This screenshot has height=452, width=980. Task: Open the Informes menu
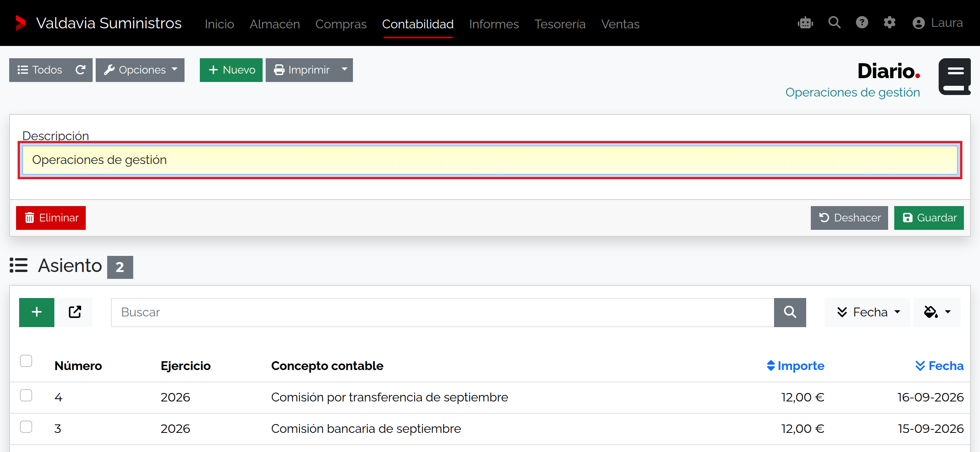coord(494,24)
